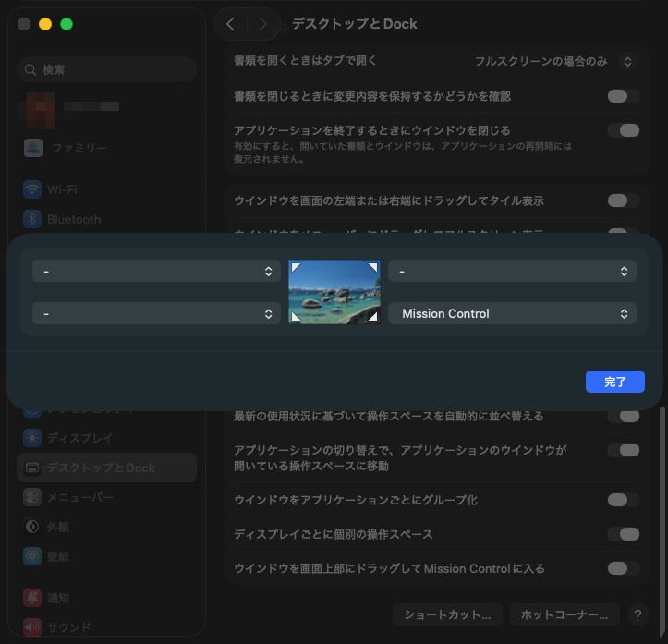Select the 壁紙 wallpaper icon
Image resolution: width=668 pixels, height=644 pixels.
tap(33, 556)
